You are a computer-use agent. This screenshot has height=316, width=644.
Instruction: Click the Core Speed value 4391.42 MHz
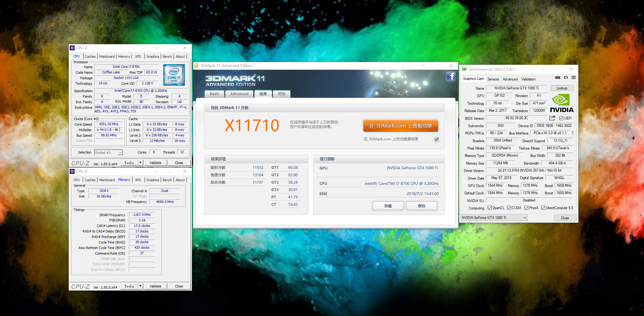109,124
